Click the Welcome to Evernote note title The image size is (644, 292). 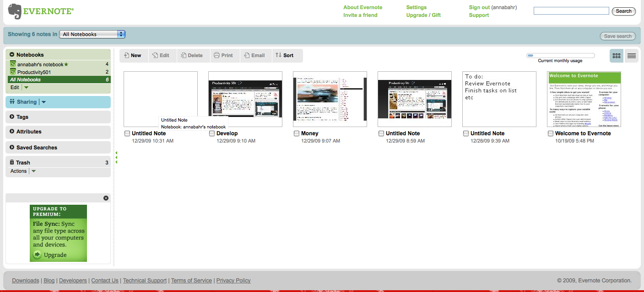click(583, 133)
